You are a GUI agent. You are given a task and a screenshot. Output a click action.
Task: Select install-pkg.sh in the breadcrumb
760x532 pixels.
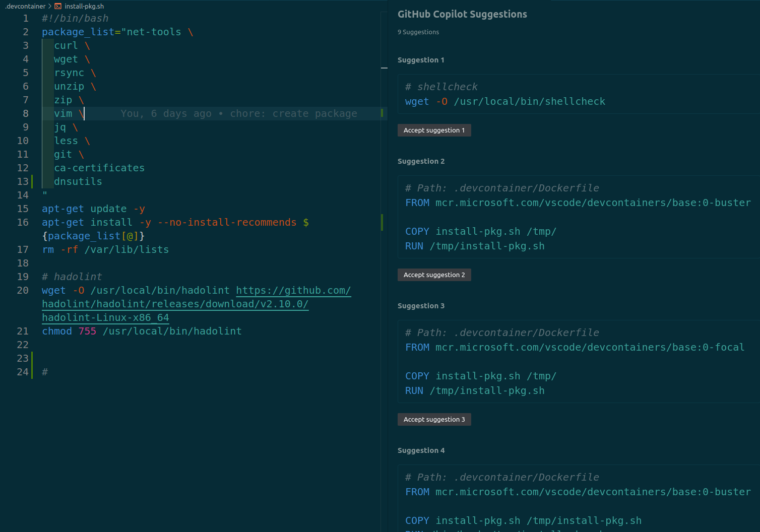click(84, 6)
